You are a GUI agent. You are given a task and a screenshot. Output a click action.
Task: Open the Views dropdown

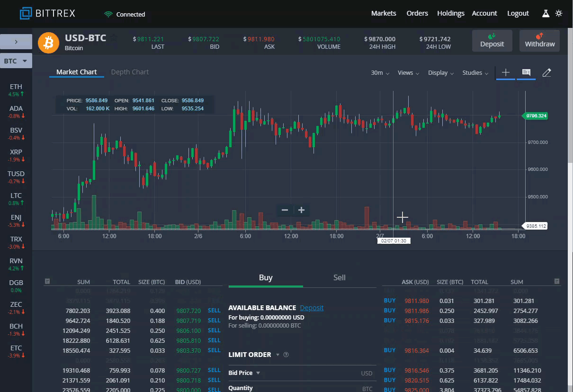pos(409,73)
